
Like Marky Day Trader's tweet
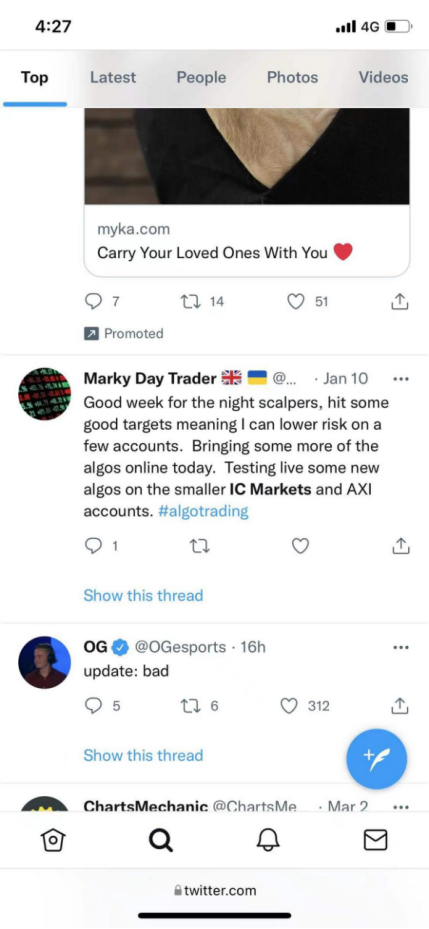pos(300,546)
